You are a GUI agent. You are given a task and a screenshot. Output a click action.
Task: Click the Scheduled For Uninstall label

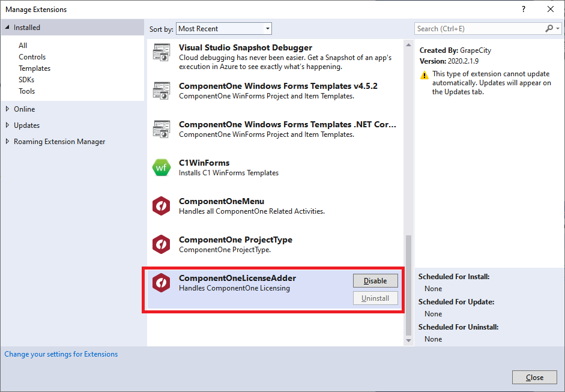click(x=458, y=327)
